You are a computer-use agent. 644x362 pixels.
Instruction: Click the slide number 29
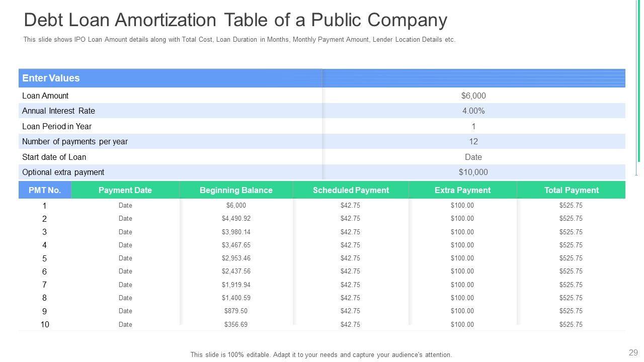(x=633, y=352)
